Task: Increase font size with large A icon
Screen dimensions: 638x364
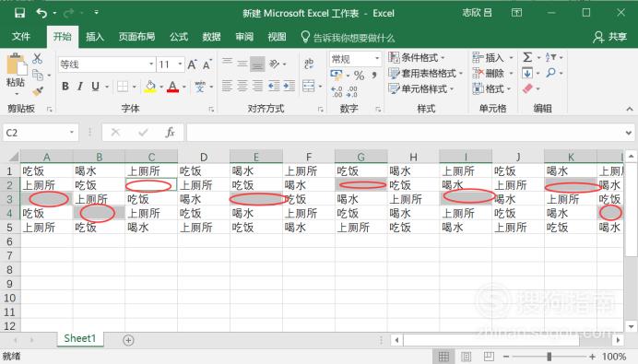Action: (x=192, y=65)
